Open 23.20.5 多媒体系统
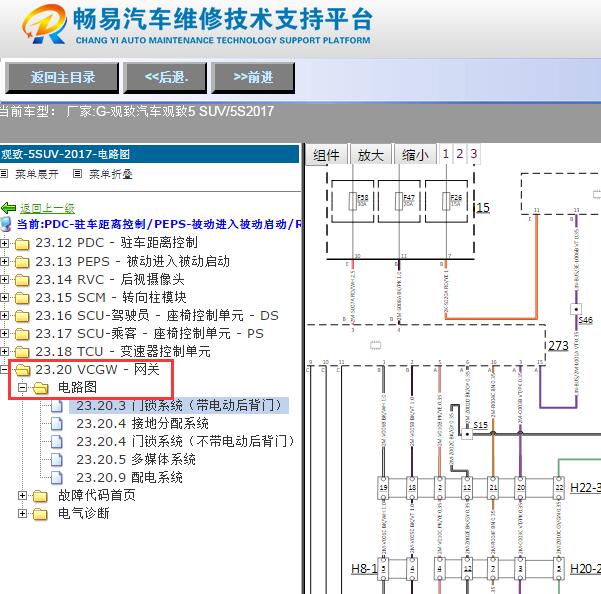 pyautogui.click(x=136, y=459)
